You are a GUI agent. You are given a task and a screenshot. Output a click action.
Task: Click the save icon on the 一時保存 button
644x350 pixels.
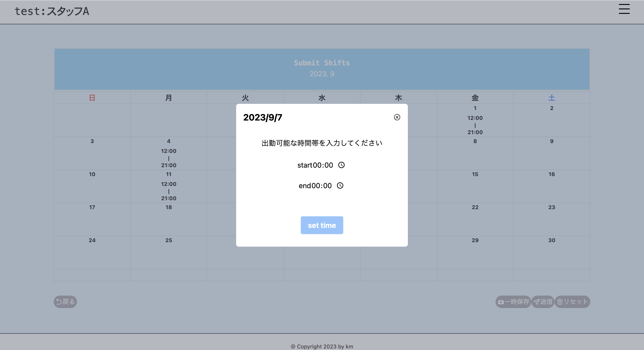click(501, 302)
